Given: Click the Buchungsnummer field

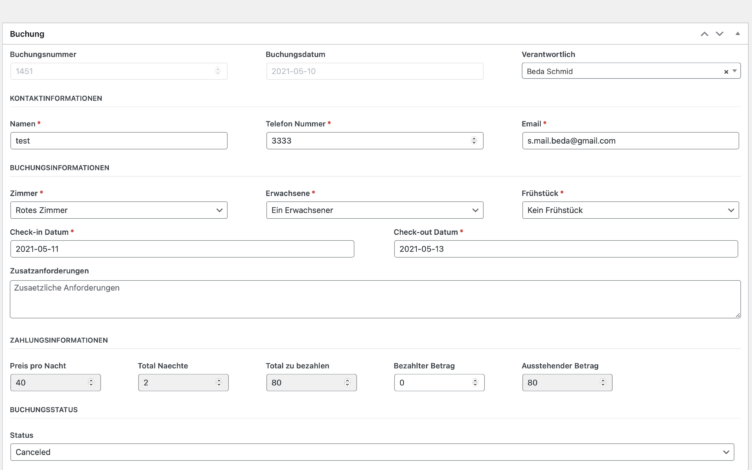Looking at the screenshot, I should click(118, 71).
